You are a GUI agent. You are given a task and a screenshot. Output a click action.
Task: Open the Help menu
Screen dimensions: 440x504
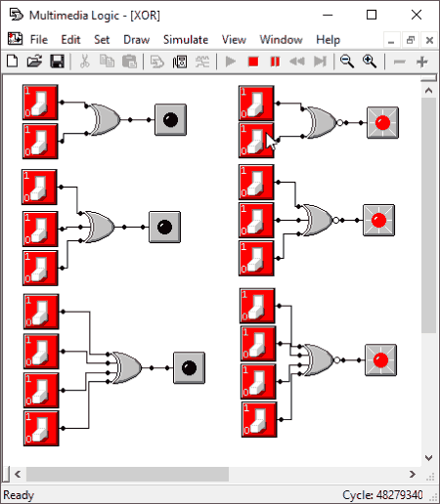[x=329, y=40]
